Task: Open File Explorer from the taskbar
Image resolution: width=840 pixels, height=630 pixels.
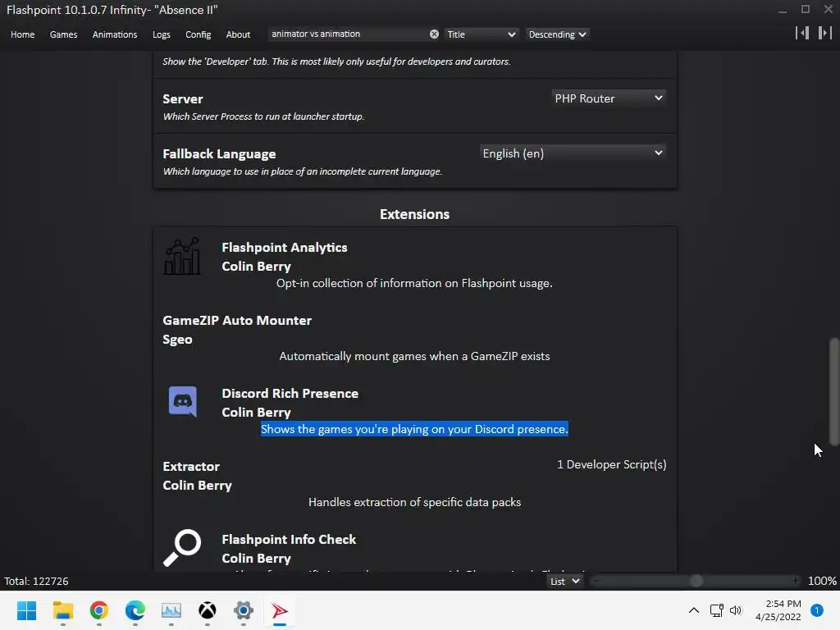Action: [x=63, y=610]
